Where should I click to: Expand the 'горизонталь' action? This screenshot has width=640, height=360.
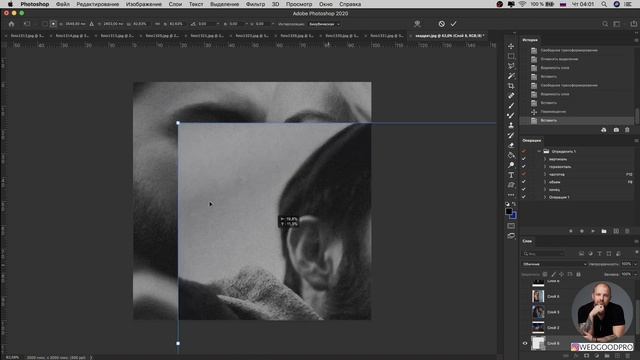(545, 167)
